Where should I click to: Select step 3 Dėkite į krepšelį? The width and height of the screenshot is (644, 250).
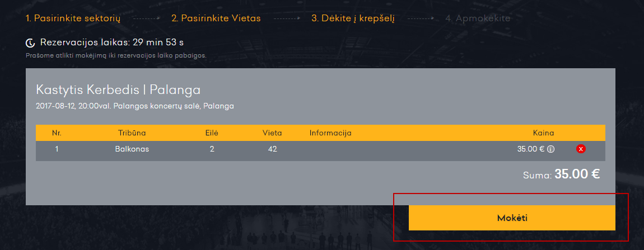353,18
